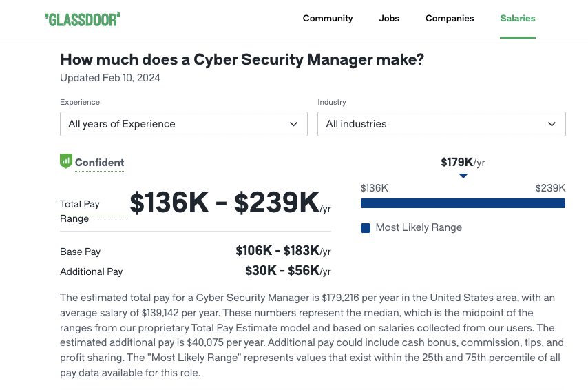588x390 pixels.
Task: Open the All industries dropdown
Action: [x=441, y=124]
